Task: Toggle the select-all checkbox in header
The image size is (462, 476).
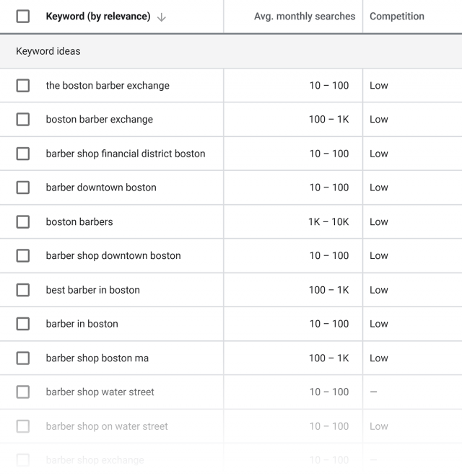Action: click(23, 17)
